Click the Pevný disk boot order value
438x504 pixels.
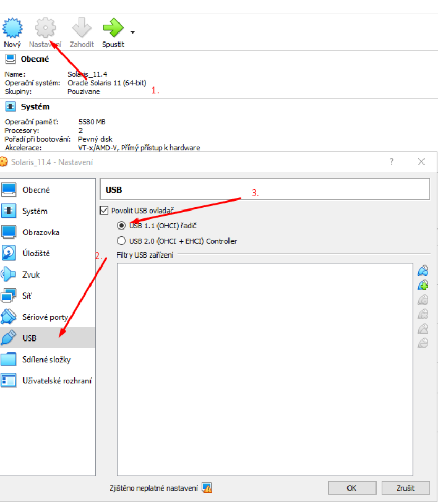95,139
